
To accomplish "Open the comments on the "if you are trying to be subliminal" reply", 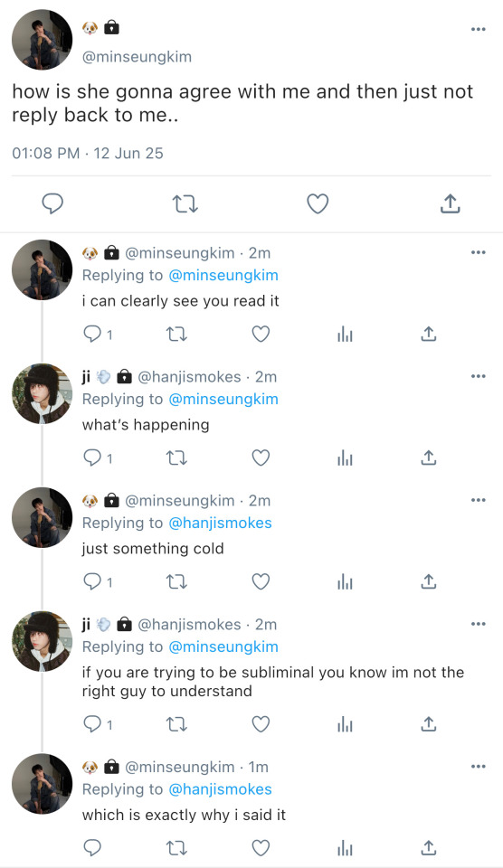I will 98,724.
